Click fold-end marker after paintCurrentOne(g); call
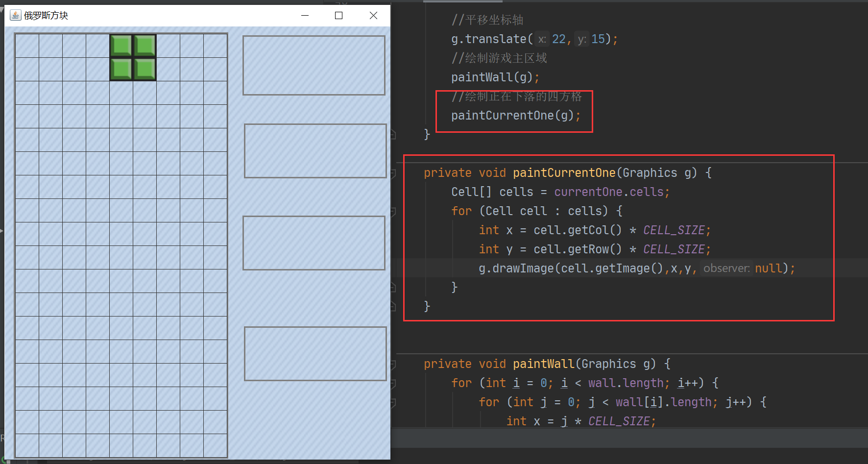 tap(393, 134)
